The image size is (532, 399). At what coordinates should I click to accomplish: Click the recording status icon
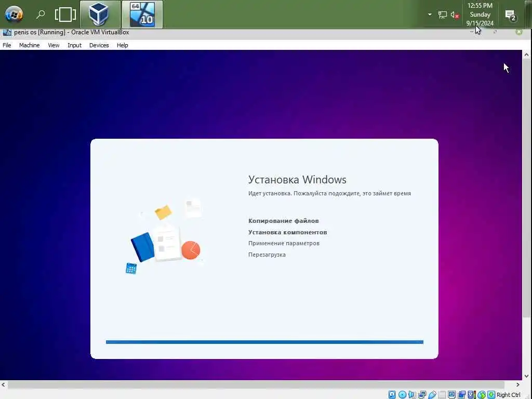click(462, 395)
